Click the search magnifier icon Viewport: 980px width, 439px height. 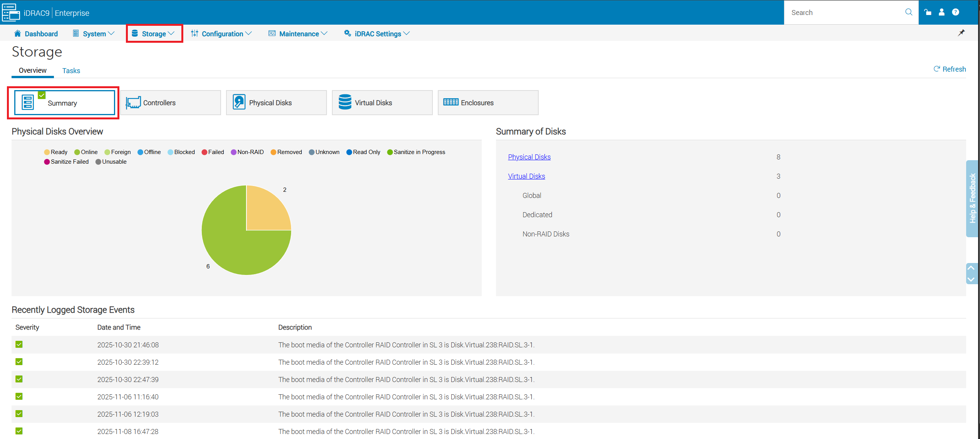click(908, 12)
